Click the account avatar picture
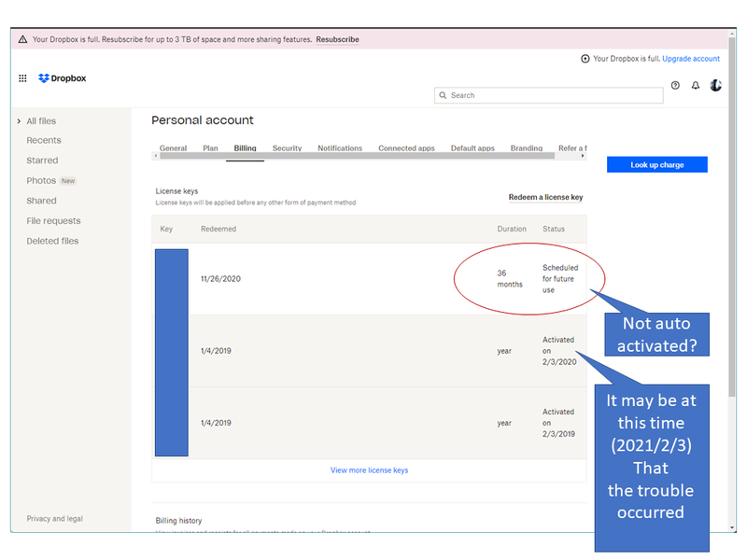747x560 pixels. point(716,86)
